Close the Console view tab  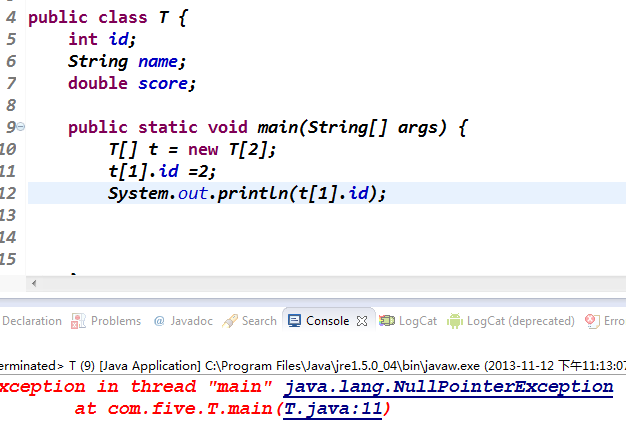[362, 321]
